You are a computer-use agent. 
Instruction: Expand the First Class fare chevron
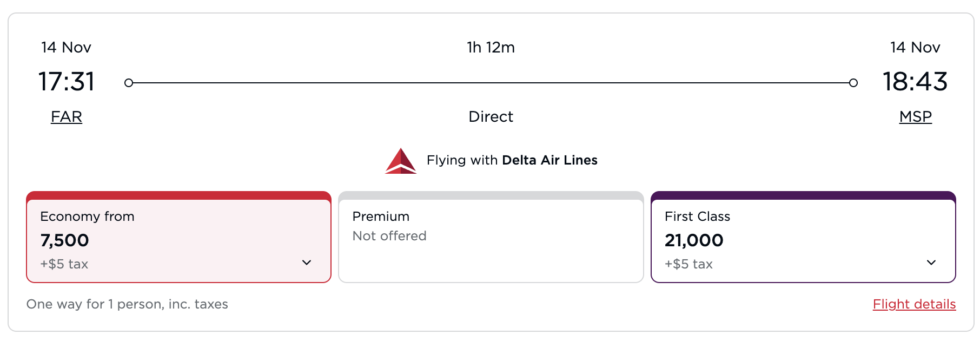pos(932,262)
